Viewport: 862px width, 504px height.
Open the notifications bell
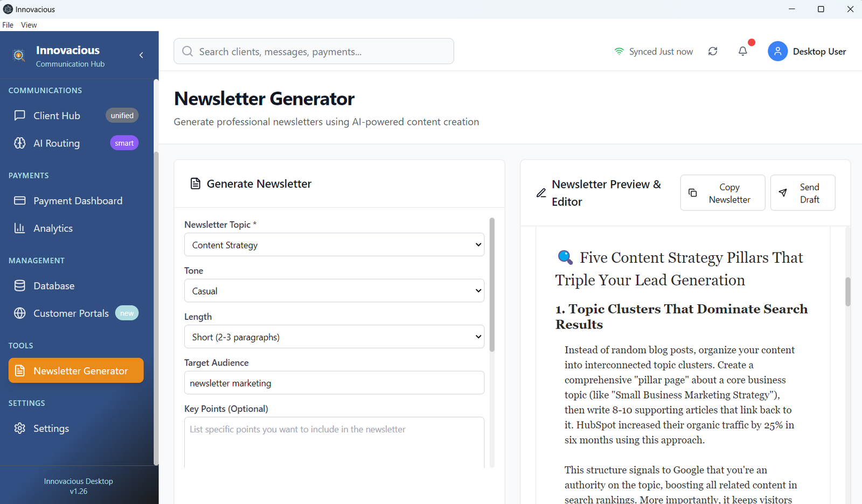(743, 51)
